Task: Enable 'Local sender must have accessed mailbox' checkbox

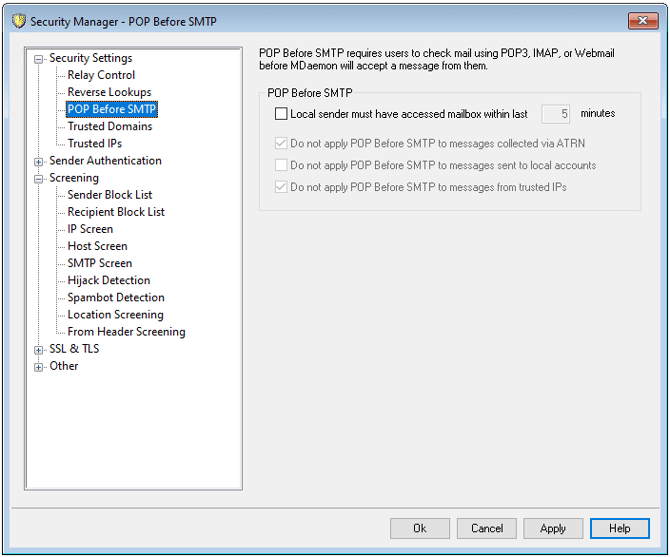Action: point(281,114)
